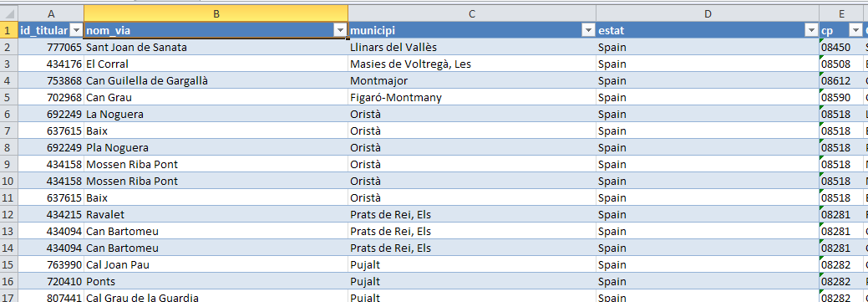Select cell 'La Noguera'
This screenshot has height=302, width=868.
pyautogui.click(x=216, y=114)
